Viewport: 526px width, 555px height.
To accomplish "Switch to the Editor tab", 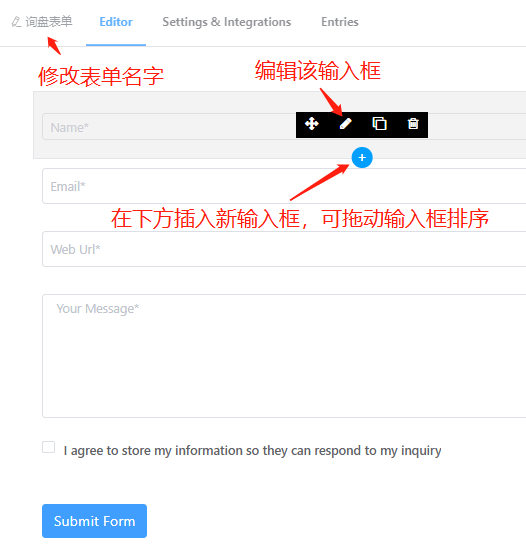I will [116, 22].
